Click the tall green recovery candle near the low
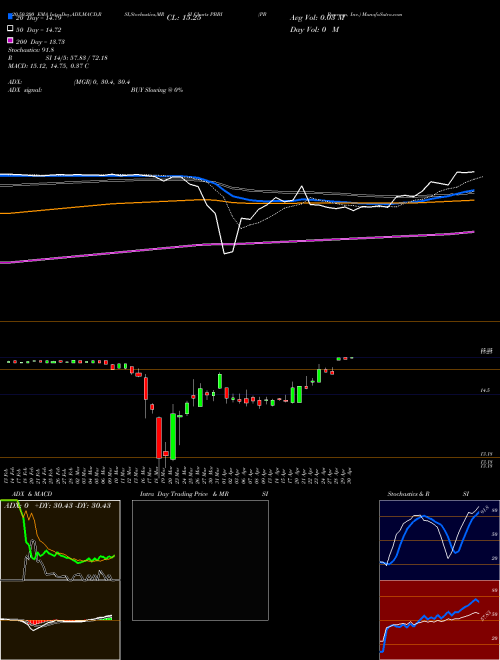 pos(173,436)
